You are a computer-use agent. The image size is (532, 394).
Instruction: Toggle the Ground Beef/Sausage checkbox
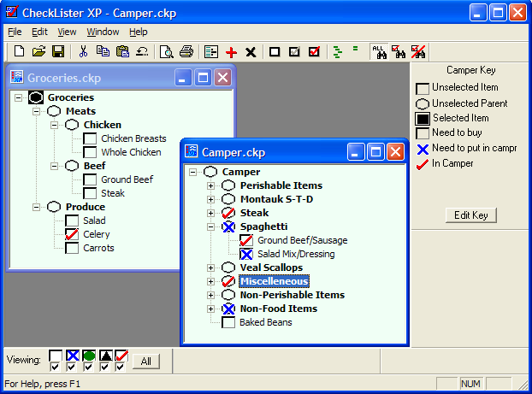[246, 240]
